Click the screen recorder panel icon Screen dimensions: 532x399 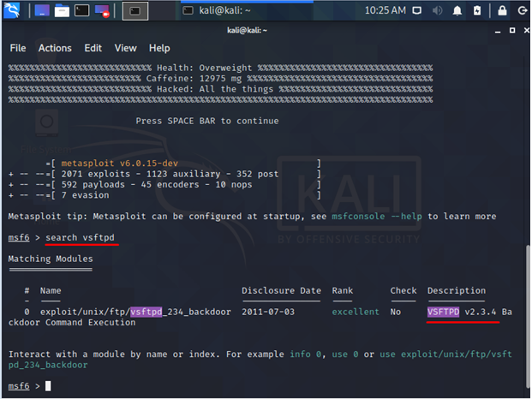click(102, 11)
